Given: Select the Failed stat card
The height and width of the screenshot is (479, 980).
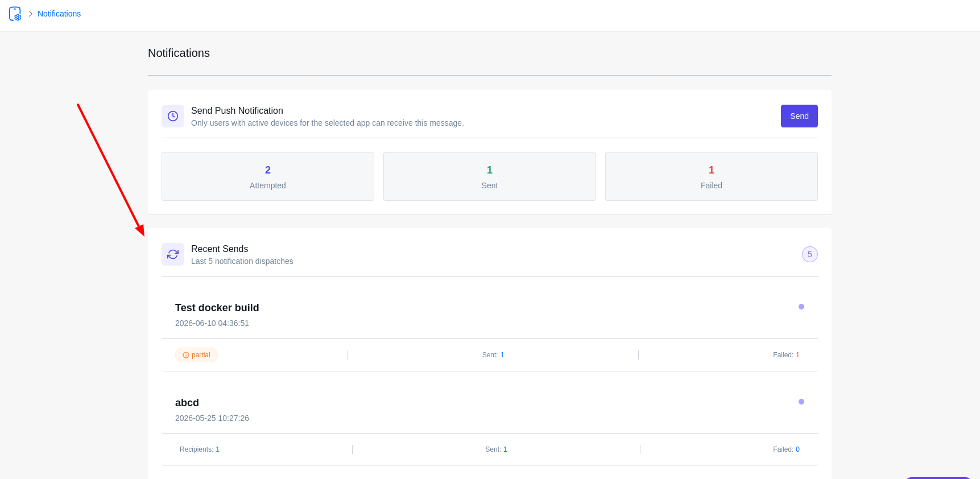Looking at the screenshot, I should [x=712, y=176].
